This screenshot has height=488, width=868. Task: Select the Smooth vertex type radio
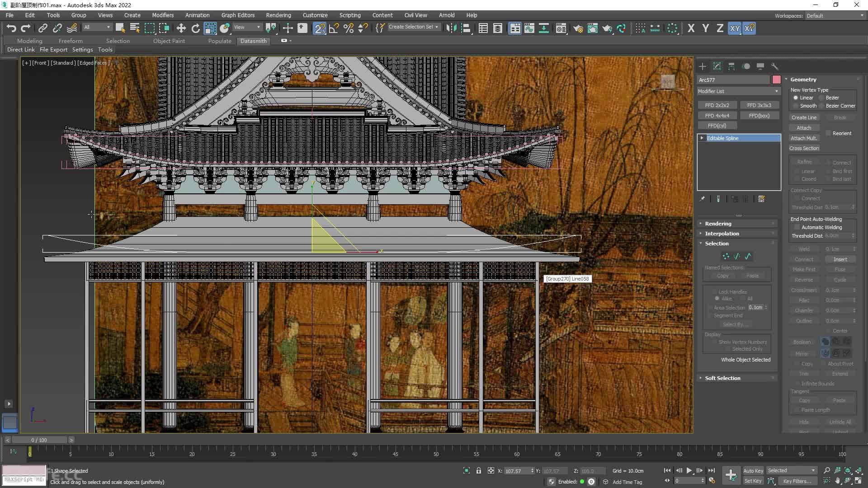tap(796, 106)
